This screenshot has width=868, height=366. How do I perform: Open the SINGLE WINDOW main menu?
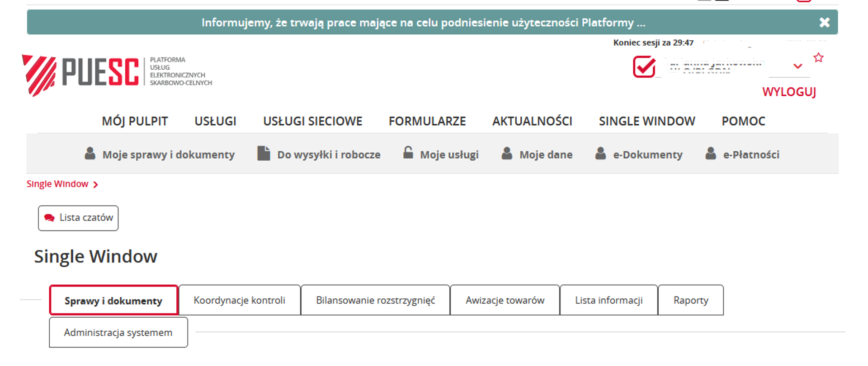pos(646,121)
